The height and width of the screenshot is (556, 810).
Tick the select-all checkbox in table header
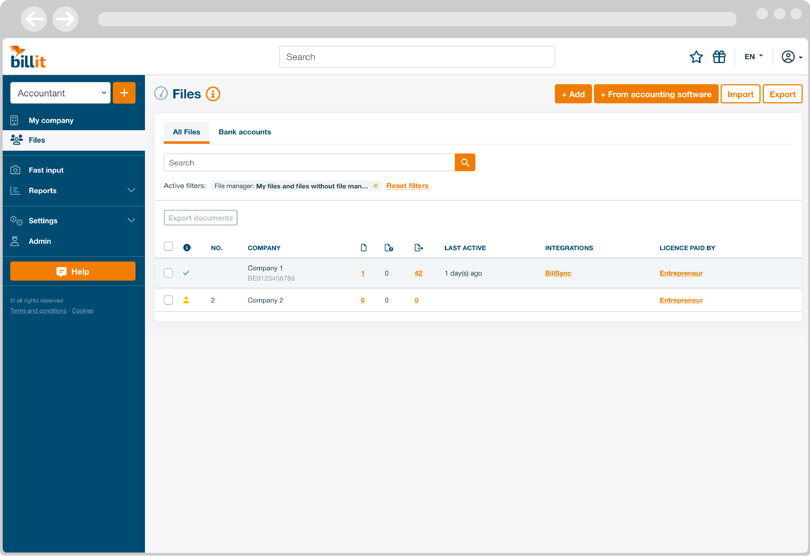[168, 247]
